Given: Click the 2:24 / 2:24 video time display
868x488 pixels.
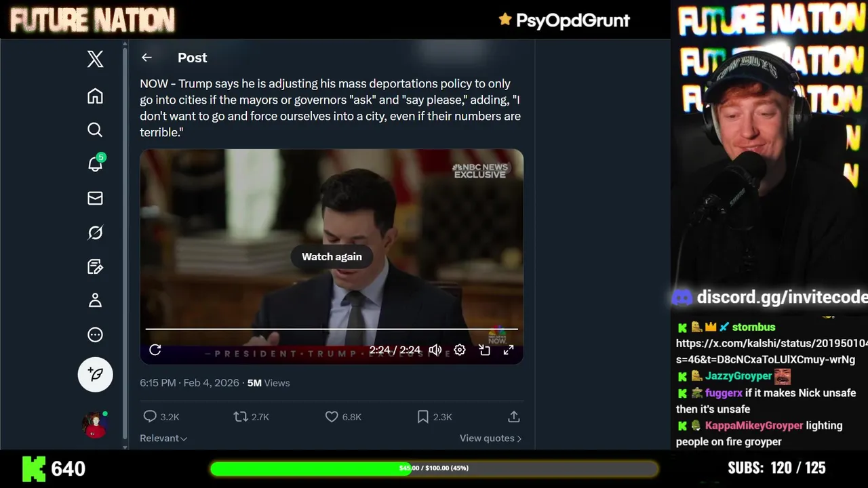Looking at the screenshot, I should coord(395,350).
